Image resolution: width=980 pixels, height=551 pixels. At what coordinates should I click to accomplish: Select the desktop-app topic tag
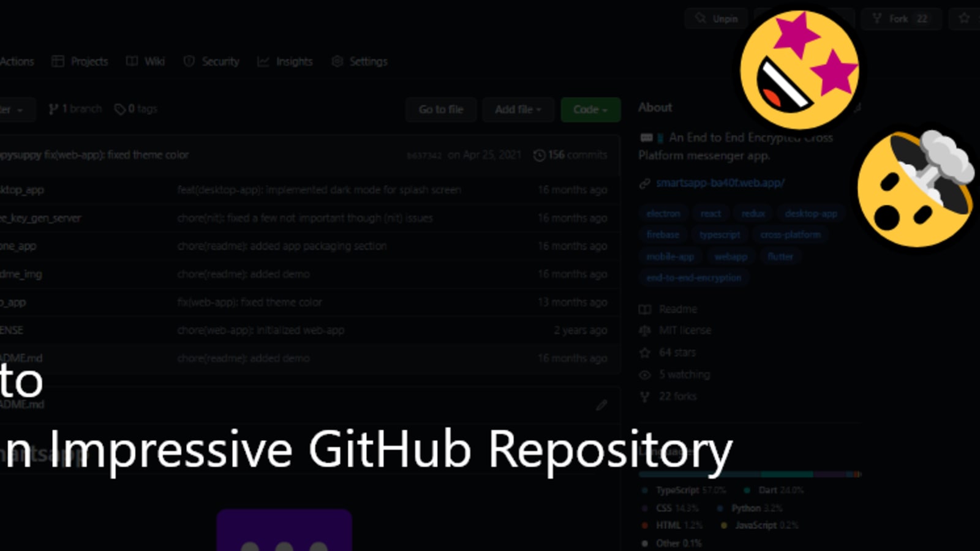[x=811, y=214]
